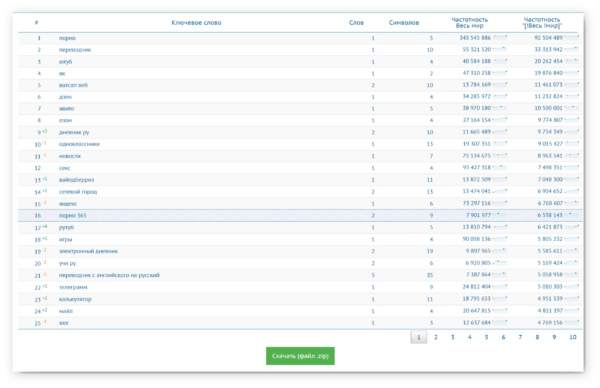Click the keyword дзен

tap(65, 97)
